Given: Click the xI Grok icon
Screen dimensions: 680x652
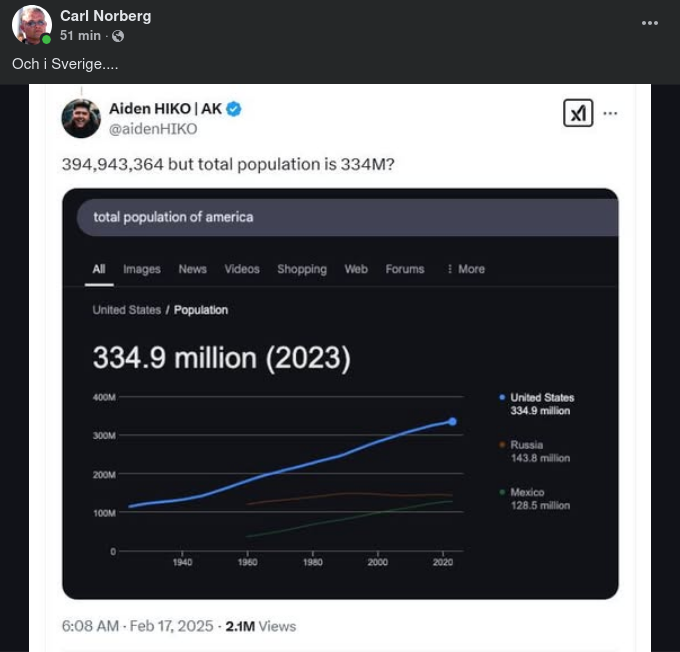Looking at the screenshot, I should click(577, 113).
